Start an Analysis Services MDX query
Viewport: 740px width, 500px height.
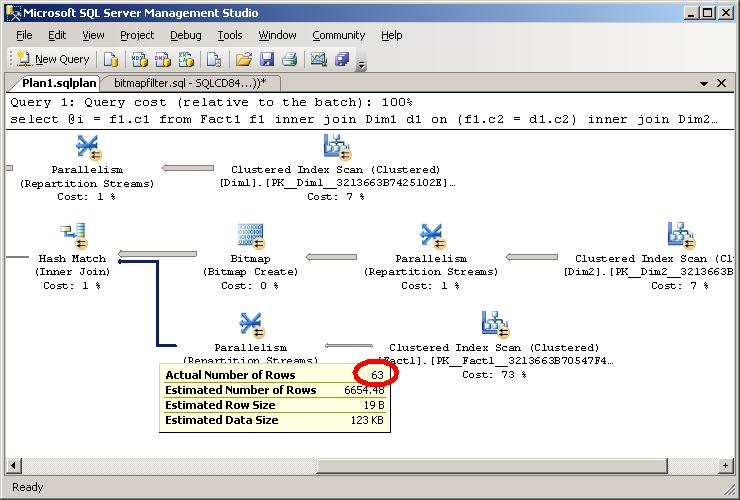click(x=139, y=59)
